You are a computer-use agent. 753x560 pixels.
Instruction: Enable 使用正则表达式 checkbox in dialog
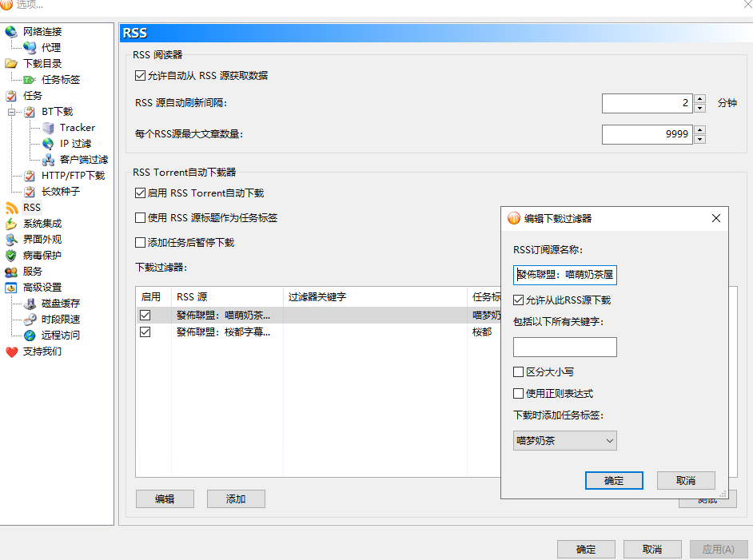click(519, 394)
